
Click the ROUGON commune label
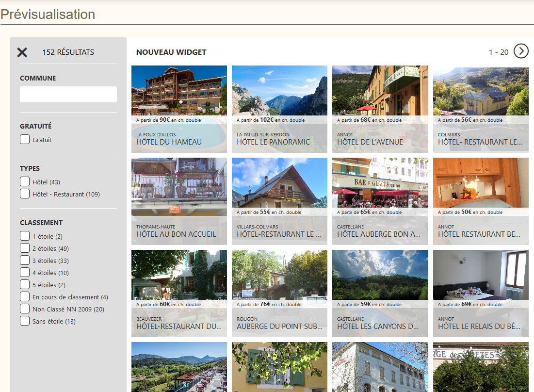coord(247,319)
